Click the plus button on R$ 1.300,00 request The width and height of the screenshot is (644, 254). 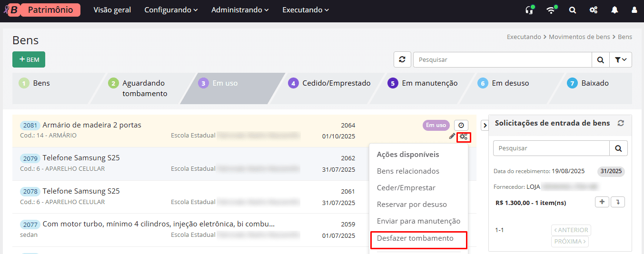(602, 202)
